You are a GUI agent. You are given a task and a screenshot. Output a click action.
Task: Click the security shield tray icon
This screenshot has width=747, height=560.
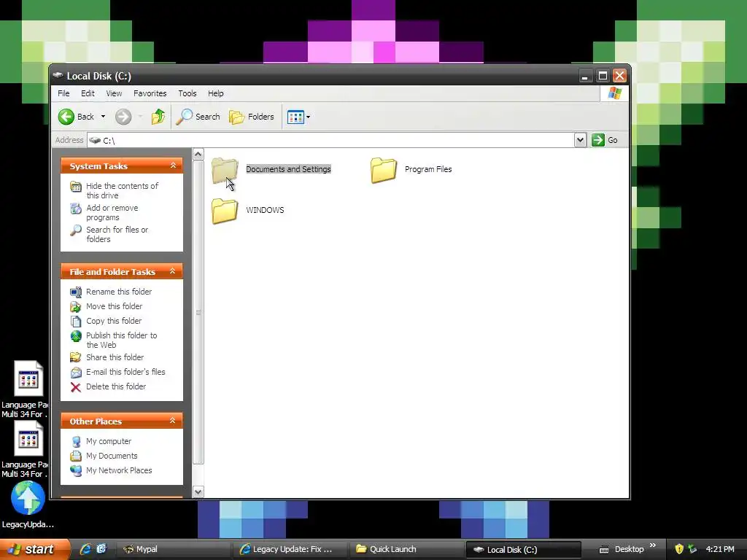(x=679, y=549)
